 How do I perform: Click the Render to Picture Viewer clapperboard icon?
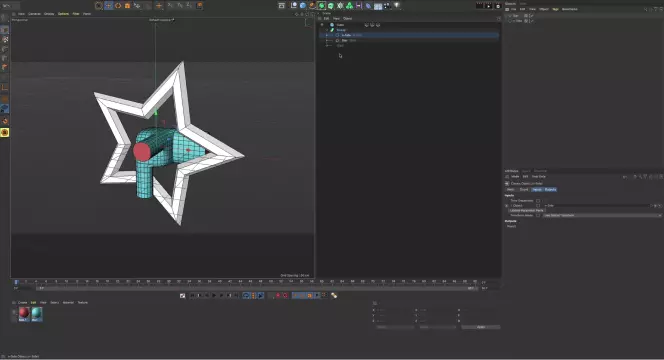489,6
